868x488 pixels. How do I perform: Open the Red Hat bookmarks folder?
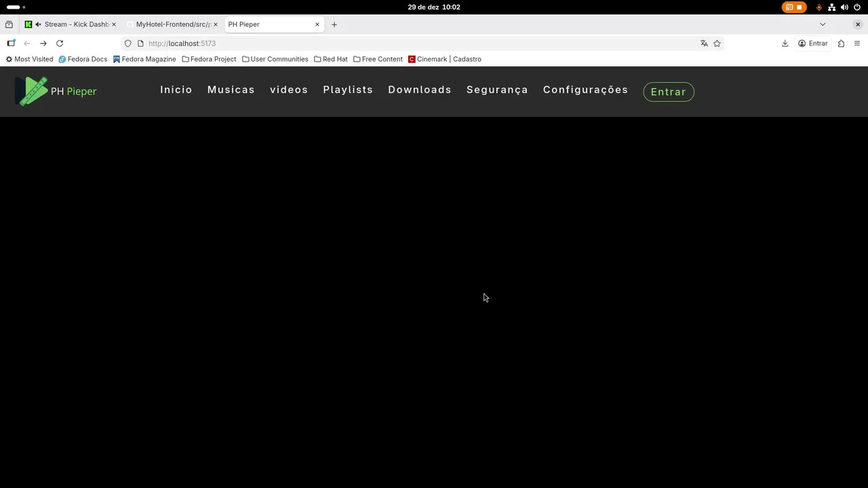click(x=331, y=59)
